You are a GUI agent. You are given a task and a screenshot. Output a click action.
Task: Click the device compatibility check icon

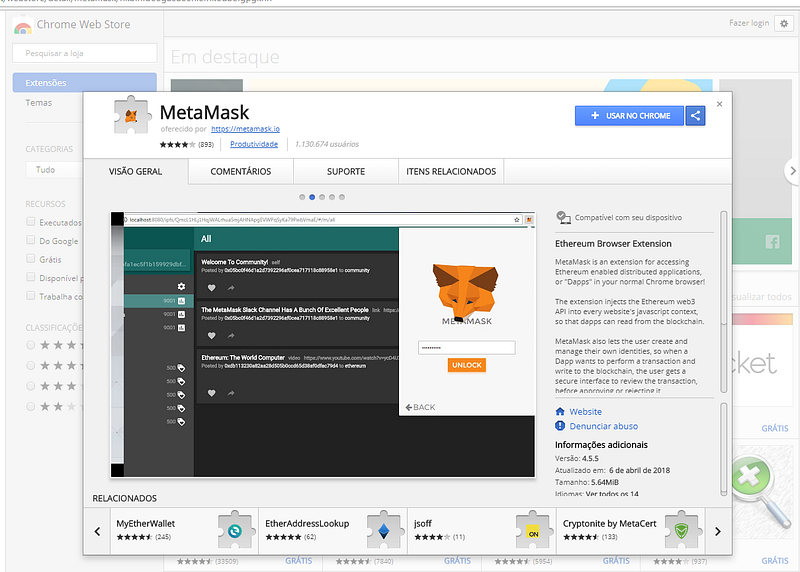tap(563, 218)
